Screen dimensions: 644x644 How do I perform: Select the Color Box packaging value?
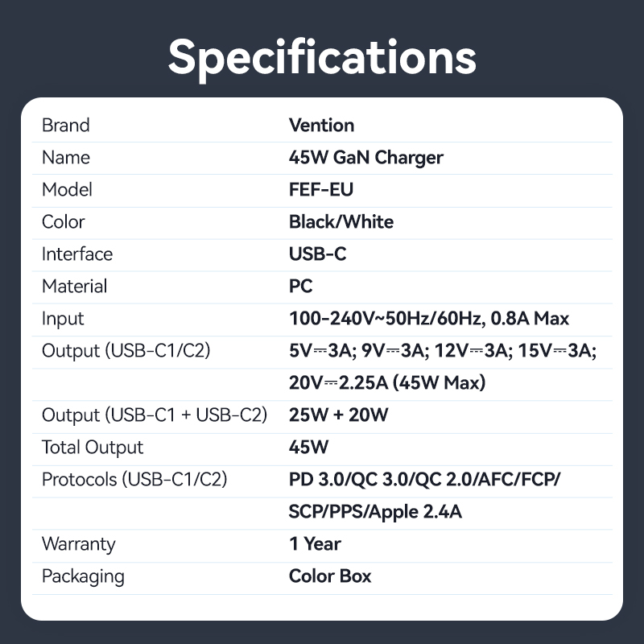pyautogui.click(x=330, y=576)
